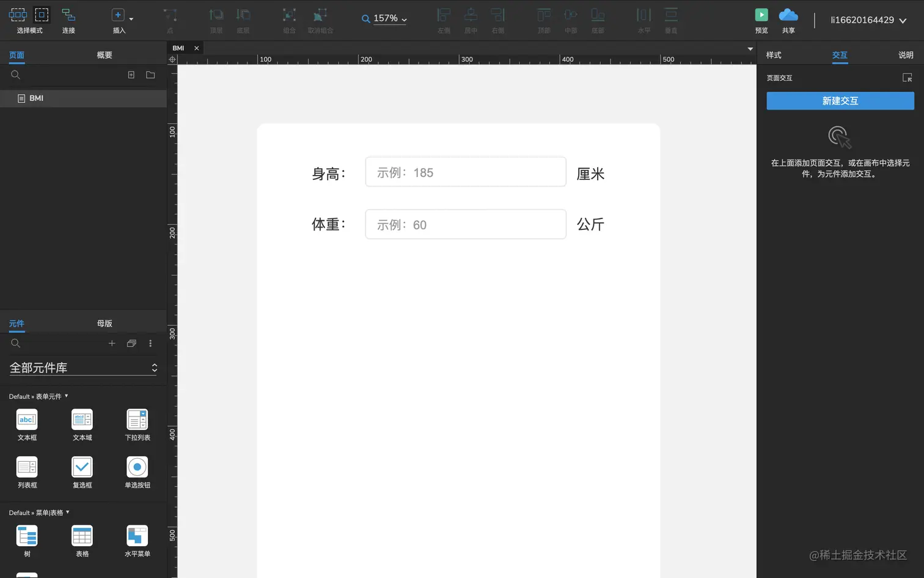
Task: Select the 身高: label on canvas
Action: pos(329,174)
